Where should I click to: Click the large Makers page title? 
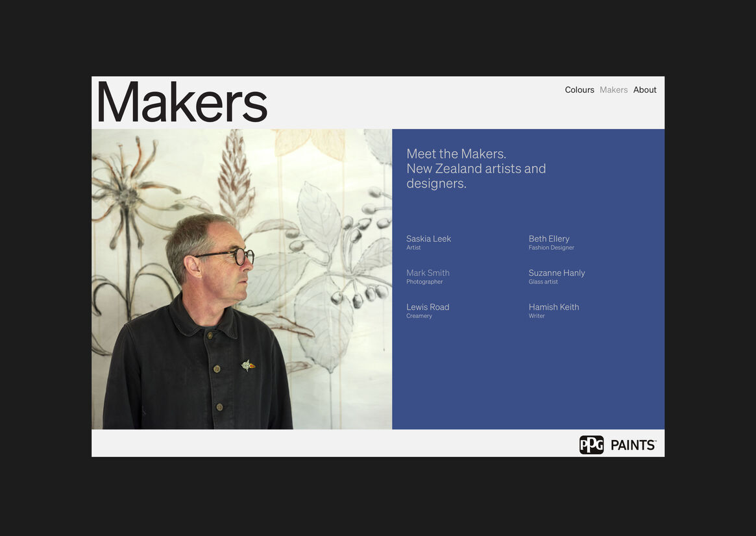tap(182, 103)
